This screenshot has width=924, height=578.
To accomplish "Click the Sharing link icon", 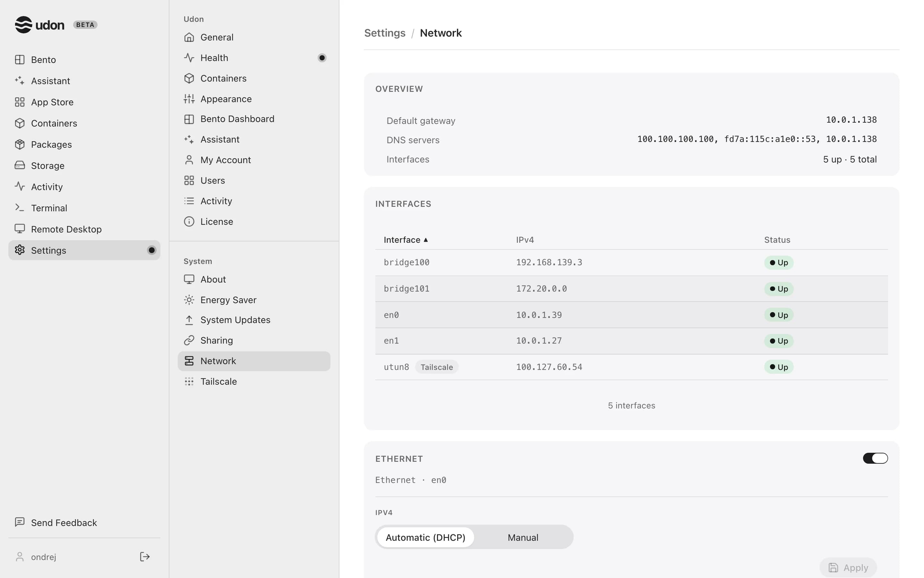I will point(189,340).
